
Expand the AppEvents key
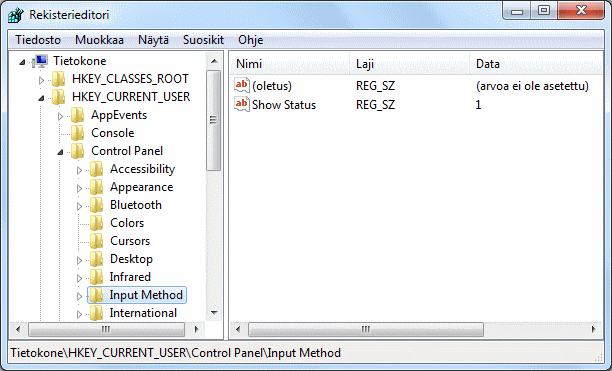click(60, 116)
